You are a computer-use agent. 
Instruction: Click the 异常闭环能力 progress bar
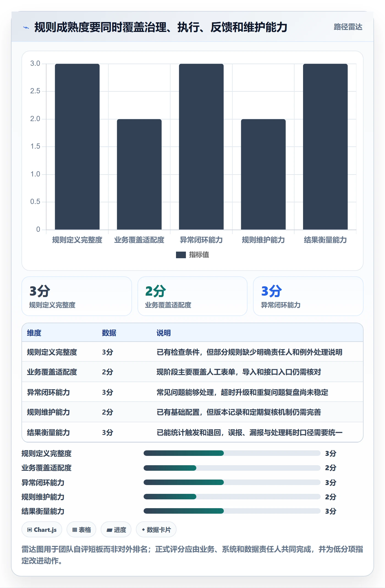coord(232,482)
